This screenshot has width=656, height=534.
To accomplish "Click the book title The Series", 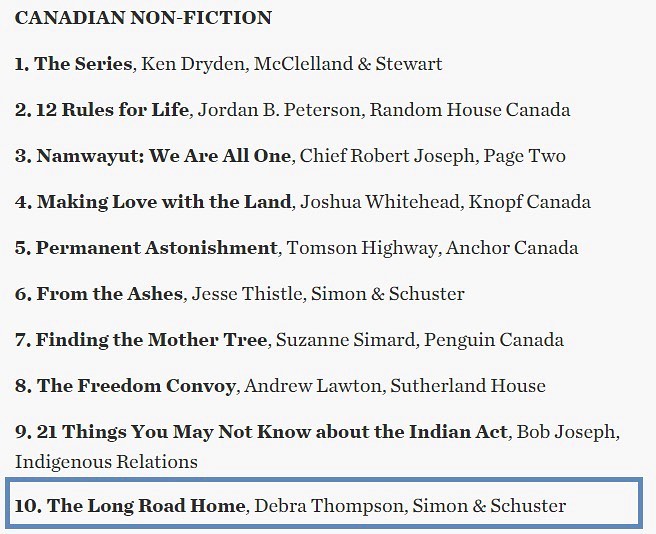I will 83,64.
